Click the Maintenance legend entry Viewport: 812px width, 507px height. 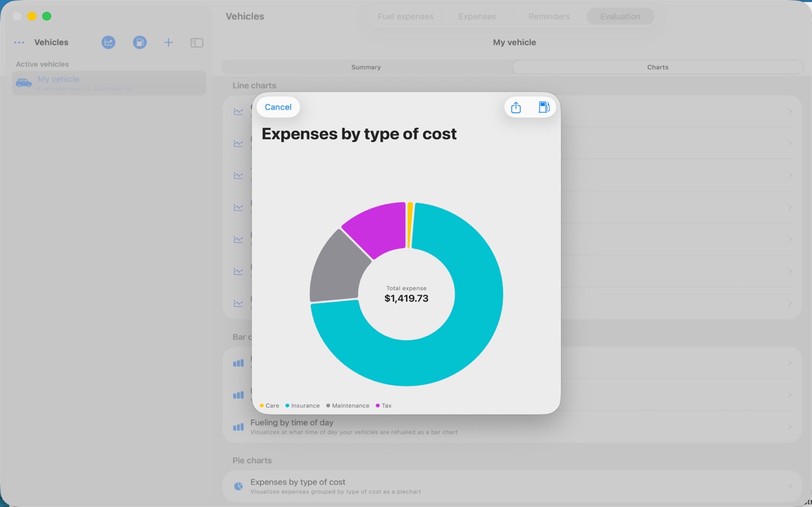(x=348, y=406)
